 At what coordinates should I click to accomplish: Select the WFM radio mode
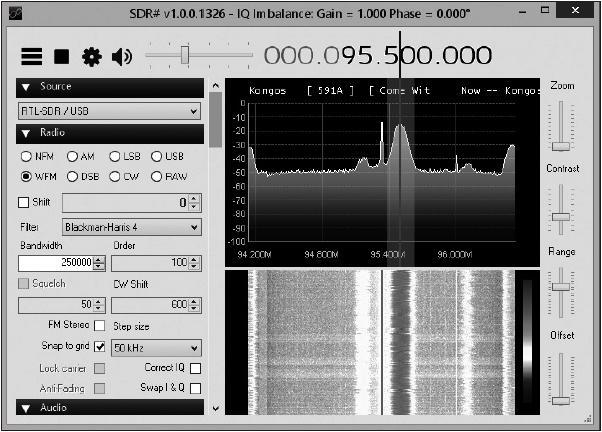(27, 177)
